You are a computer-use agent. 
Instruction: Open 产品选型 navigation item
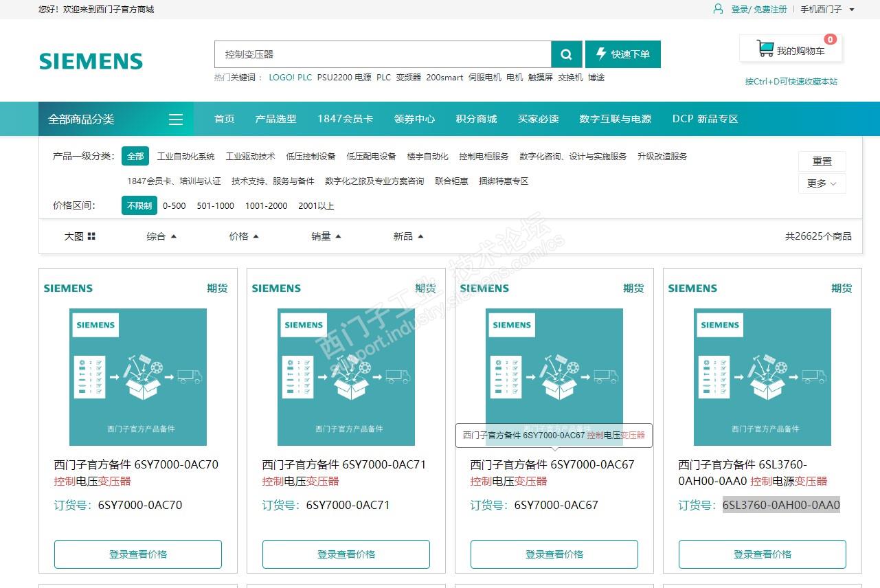pyautogui.click(x=276, y=119)
